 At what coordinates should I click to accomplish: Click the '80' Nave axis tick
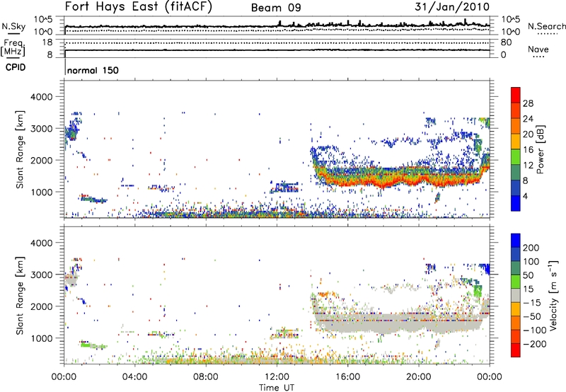506,42
